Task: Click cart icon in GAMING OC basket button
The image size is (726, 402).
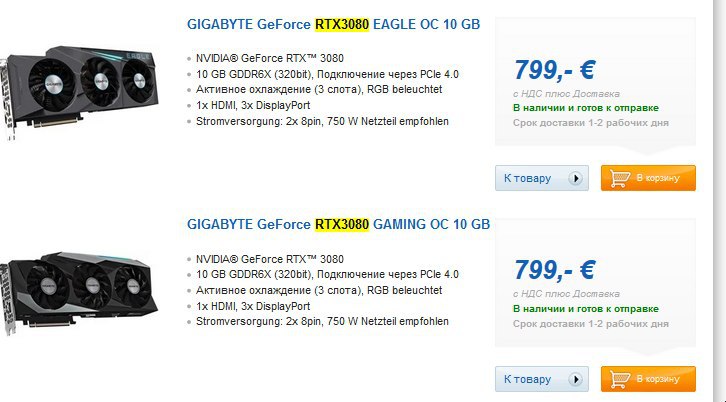Action: pos(619,380)
